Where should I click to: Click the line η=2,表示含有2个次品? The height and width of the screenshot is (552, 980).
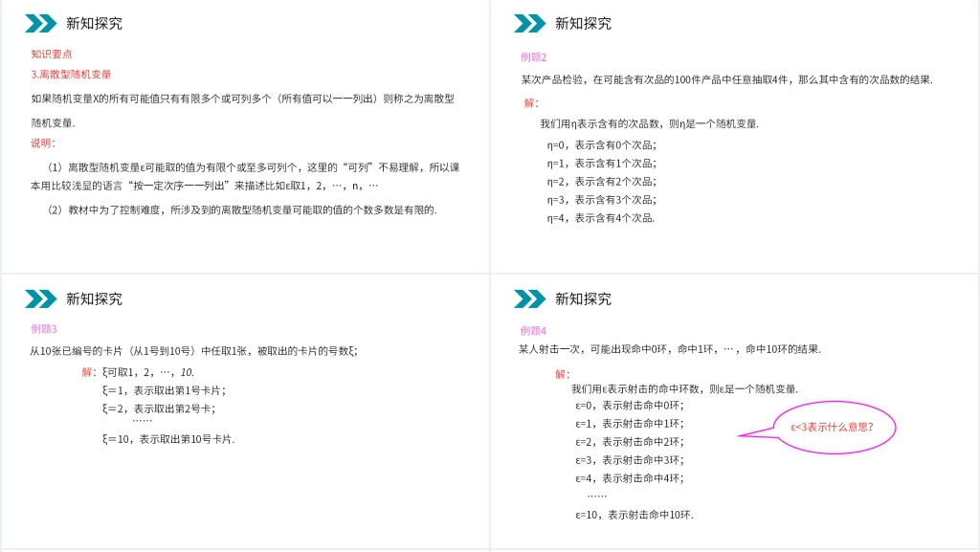(x=602, y=182)
